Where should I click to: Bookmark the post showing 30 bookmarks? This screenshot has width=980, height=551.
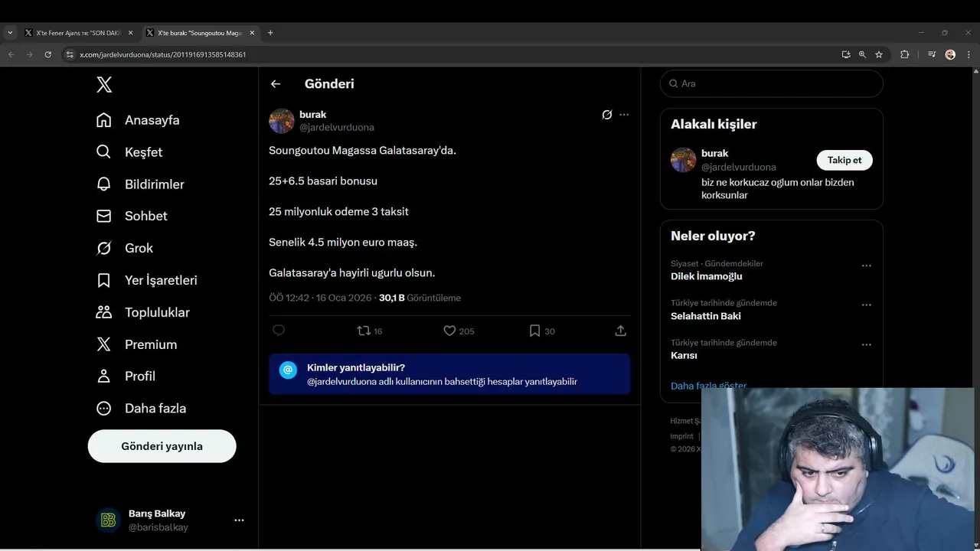[x=542, y=331]
